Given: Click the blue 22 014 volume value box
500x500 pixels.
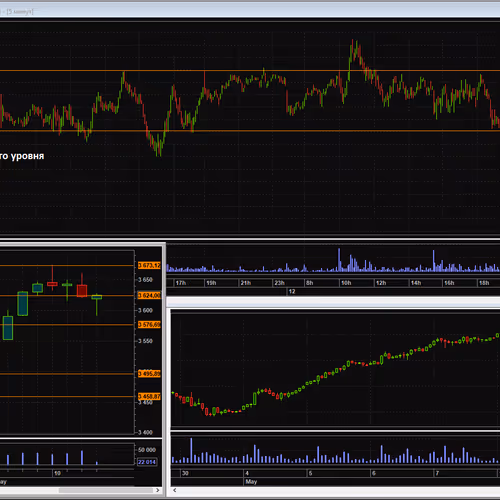Looking at the screenshot, I should [x=147, y=462].
